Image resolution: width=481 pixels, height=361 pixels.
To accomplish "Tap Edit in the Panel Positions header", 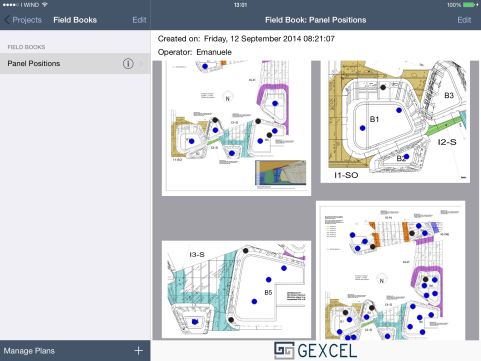I will (x=464, y=20).
